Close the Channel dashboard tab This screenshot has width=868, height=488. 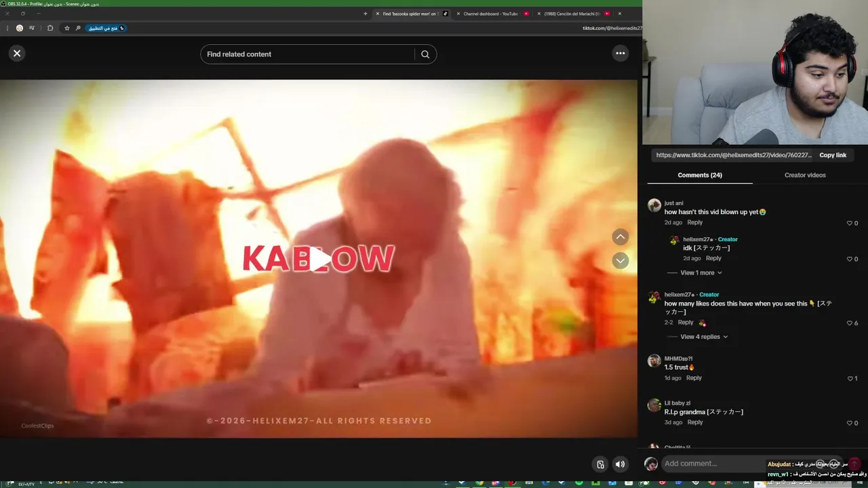pos(458,14)
